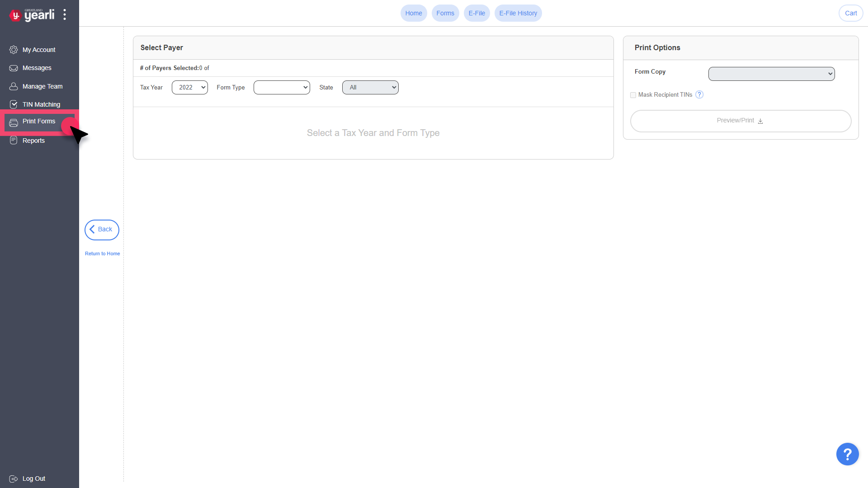This screenshot has height=488, width=868.
Task: Click the Log Out arrow icon
Action: coord(14,479)
